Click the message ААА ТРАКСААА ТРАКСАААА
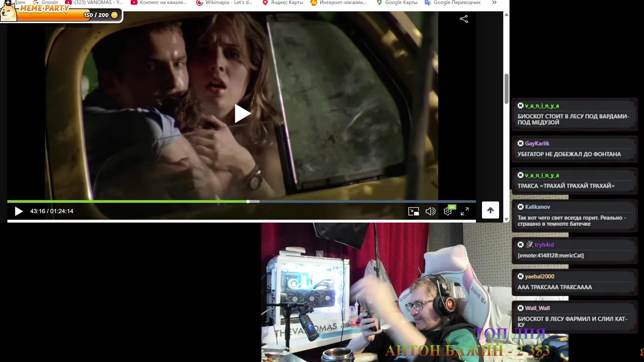The height and width of the screenshot is (362, 644). pos(554,287)
